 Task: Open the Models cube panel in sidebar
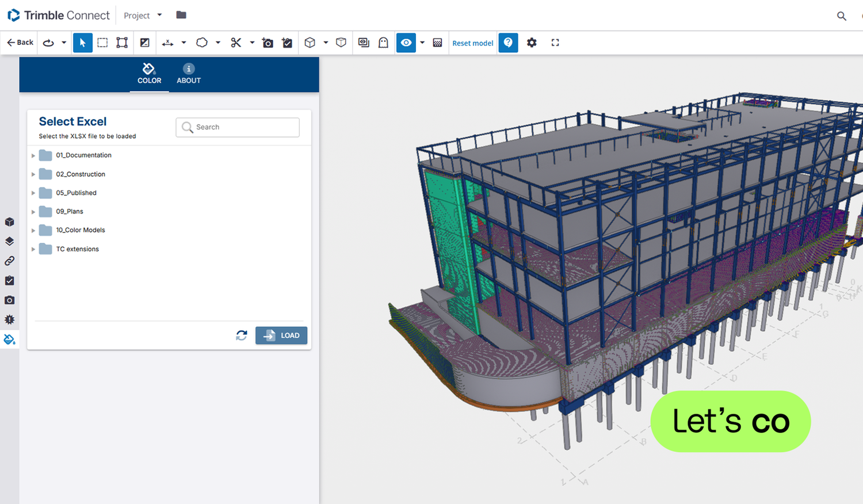pos(9,222)
